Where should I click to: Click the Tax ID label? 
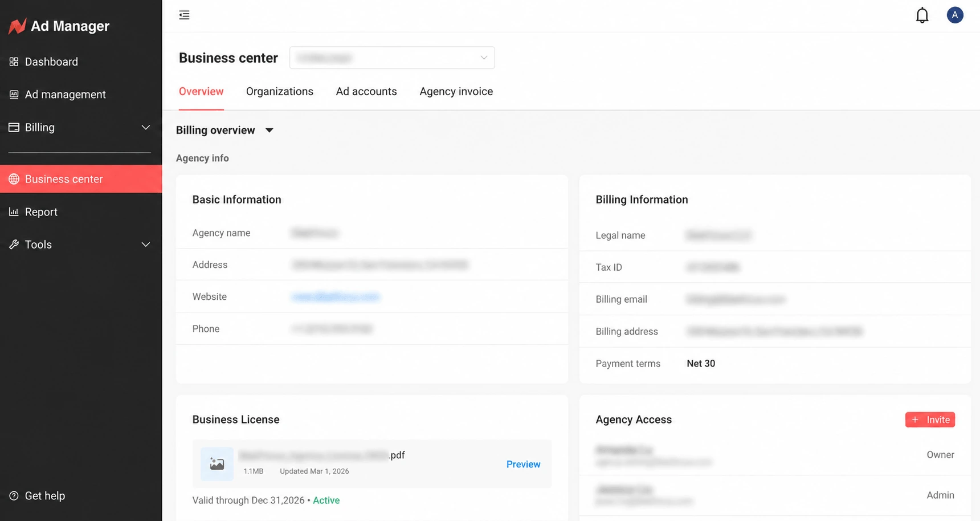click(609, 267)
